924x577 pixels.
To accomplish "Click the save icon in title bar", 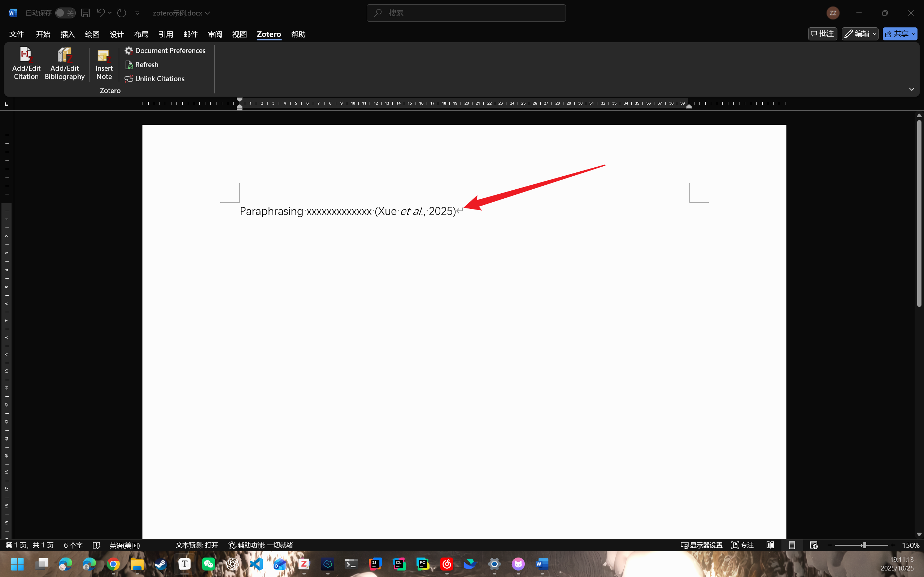I will coord(86,13).
